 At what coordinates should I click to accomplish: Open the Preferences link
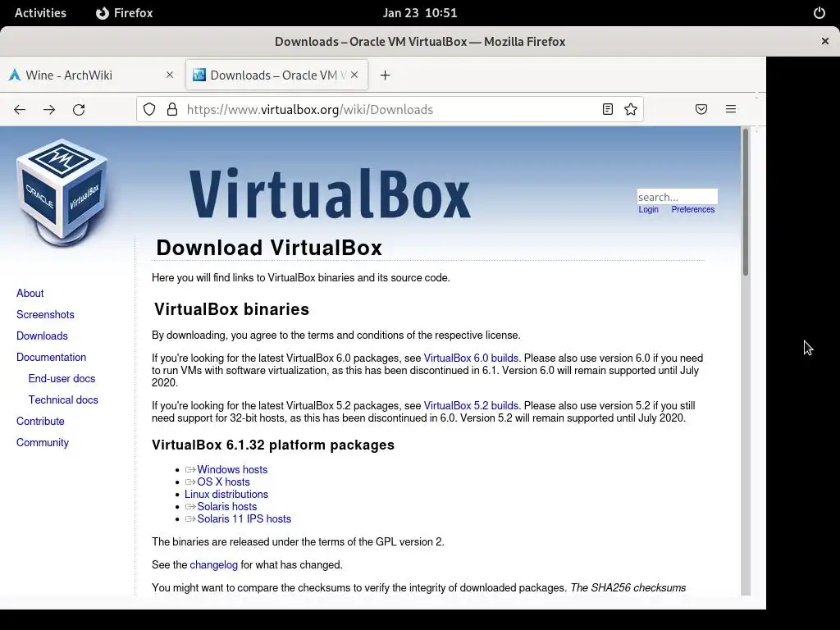[x=692, y=209]
